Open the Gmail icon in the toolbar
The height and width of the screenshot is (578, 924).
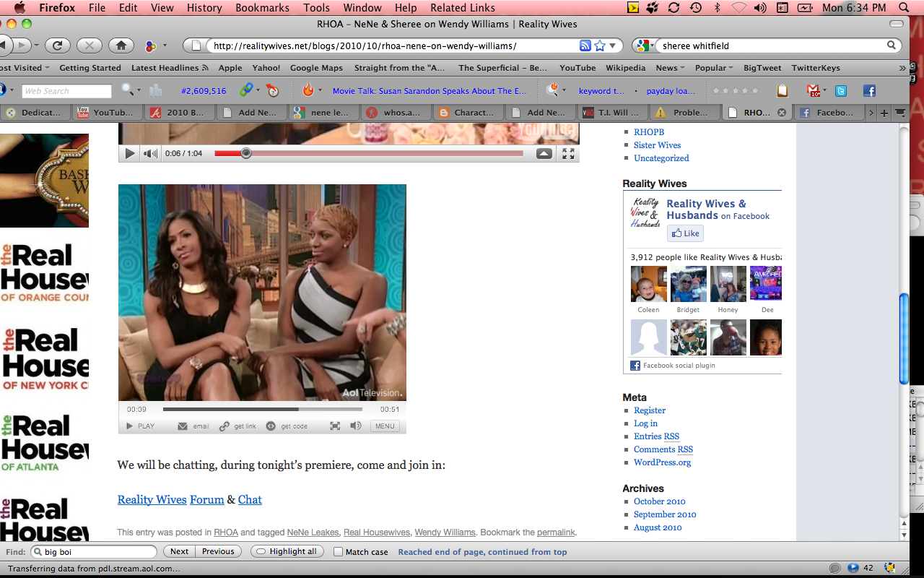[814, 91]
